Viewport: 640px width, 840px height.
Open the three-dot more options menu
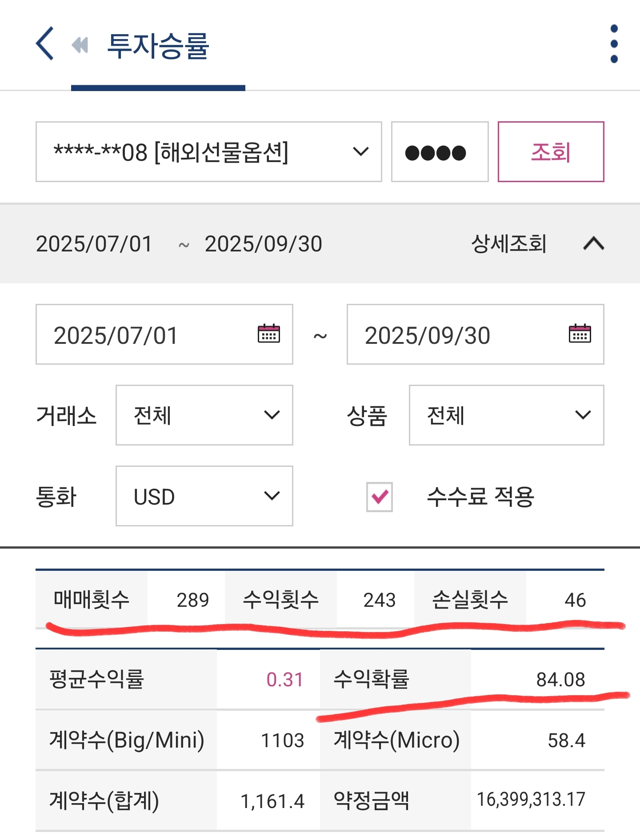pyautogui.click(x=614, y=44)
